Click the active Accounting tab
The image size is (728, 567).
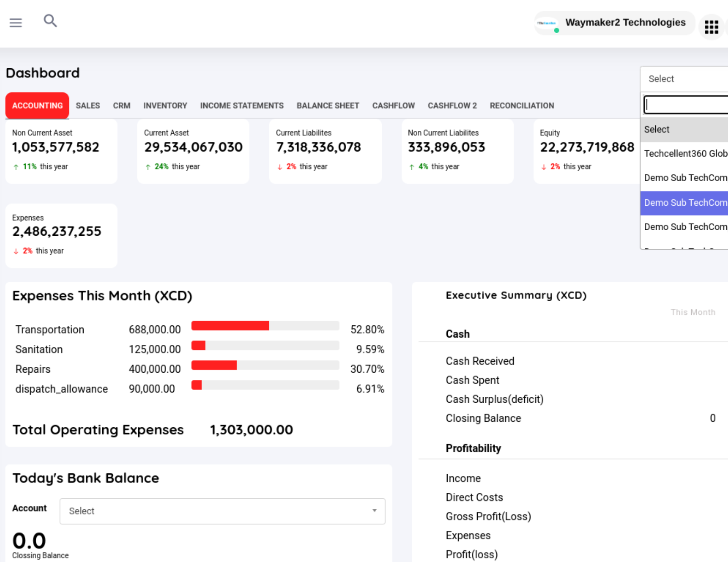[x=37, y=106]
